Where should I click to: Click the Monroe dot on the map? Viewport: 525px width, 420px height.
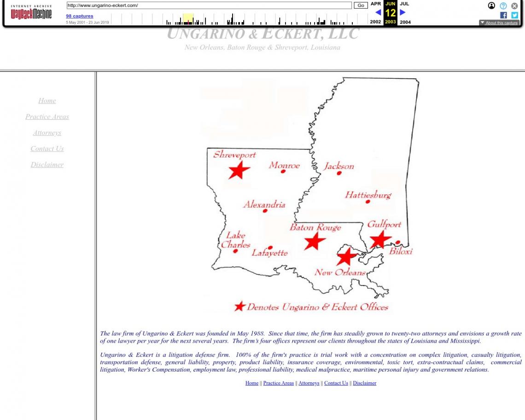pos(283,171)
